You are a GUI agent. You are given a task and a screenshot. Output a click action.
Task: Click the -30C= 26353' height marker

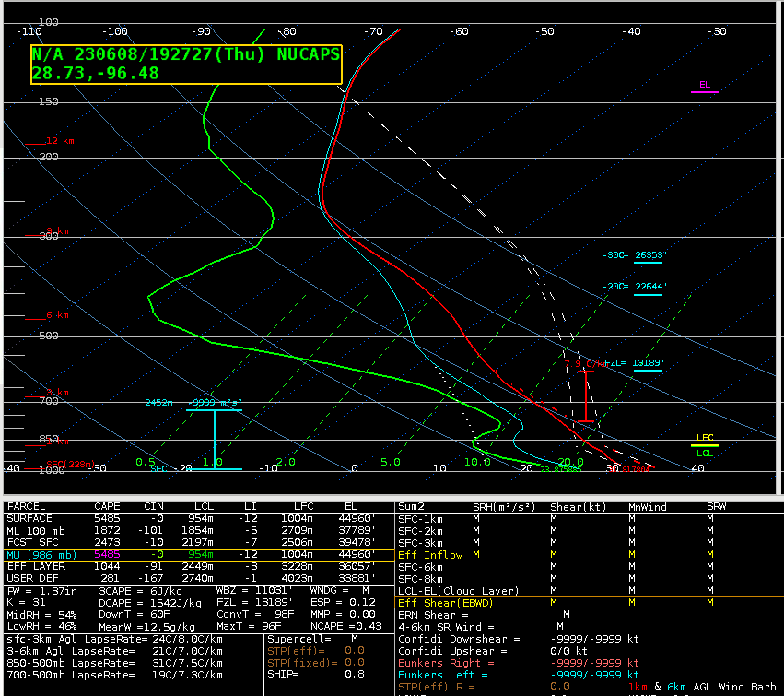click(x=633, y=255)
